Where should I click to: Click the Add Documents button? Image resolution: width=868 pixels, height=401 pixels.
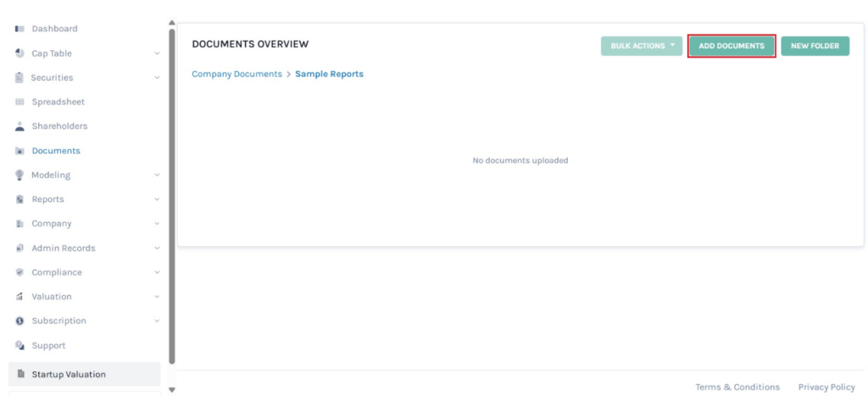click(731, 46)
